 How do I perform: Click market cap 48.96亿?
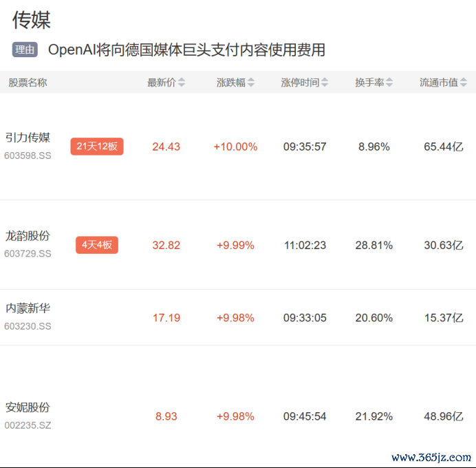pos(444,416)
